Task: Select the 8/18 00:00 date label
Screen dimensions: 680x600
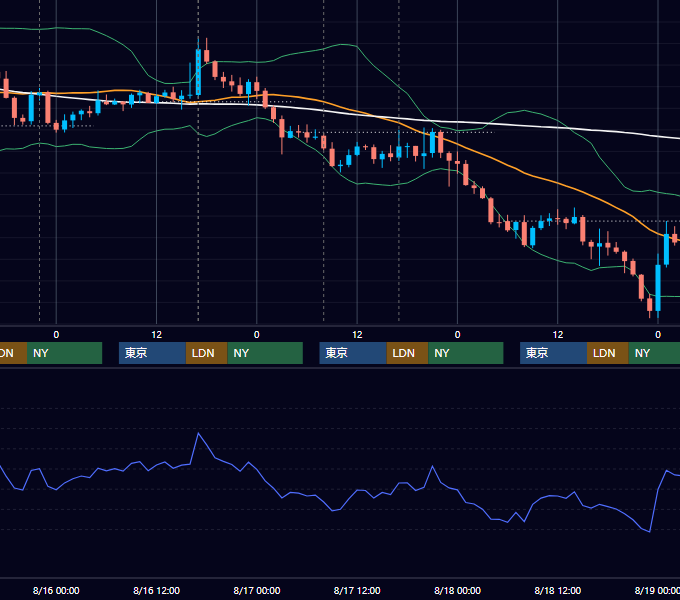Action: 458,590
